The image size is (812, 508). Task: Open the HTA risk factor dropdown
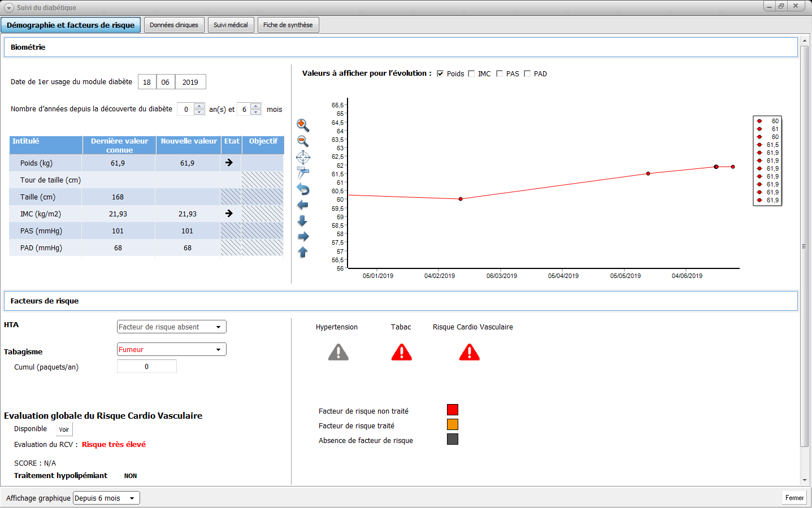click(x=171, y=327)
